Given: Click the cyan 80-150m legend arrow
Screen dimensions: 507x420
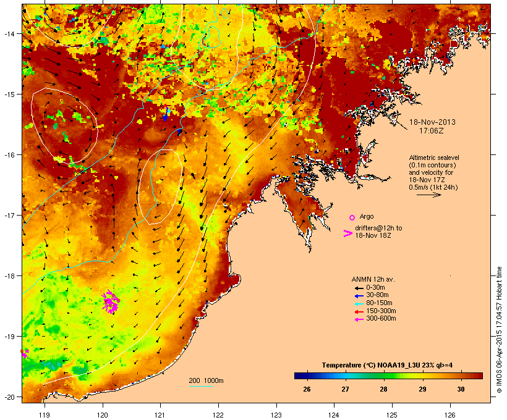Looking at the screenshot, I should pyautogui.click(x=359, y=304).
